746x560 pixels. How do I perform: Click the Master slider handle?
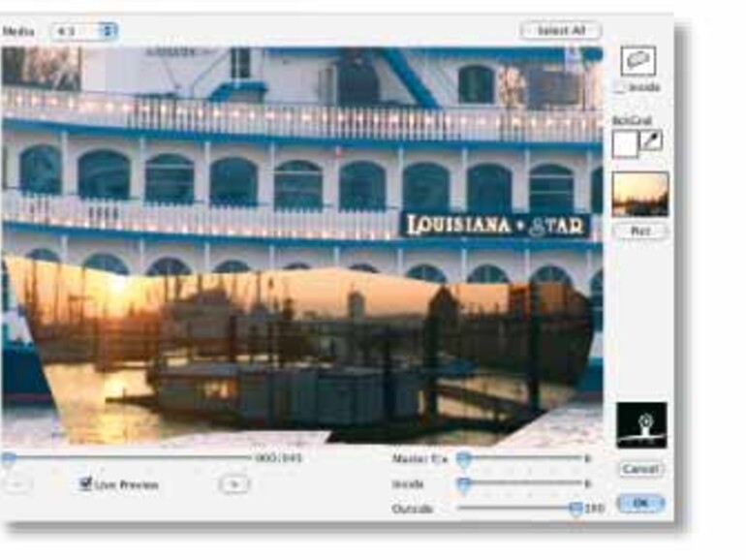[463, 459]
